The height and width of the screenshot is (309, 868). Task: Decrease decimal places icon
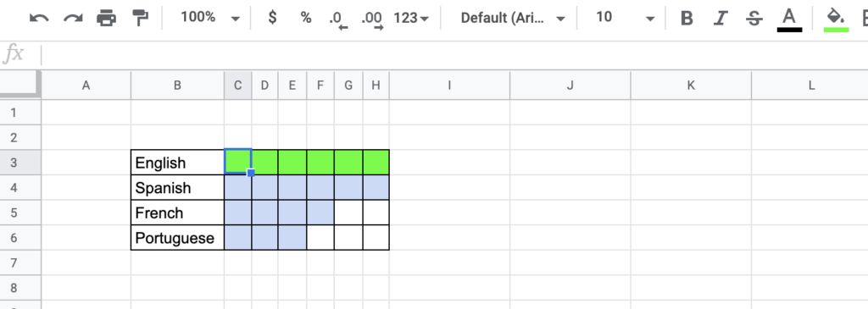click(337, 19)
